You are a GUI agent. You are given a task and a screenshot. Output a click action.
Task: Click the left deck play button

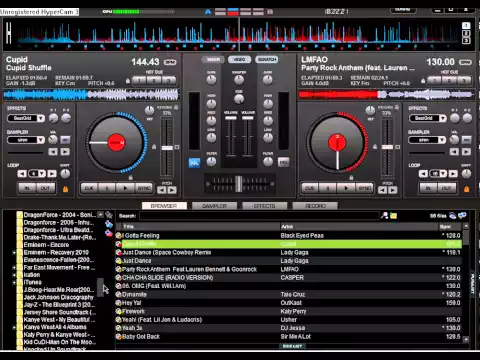[125, 188]
